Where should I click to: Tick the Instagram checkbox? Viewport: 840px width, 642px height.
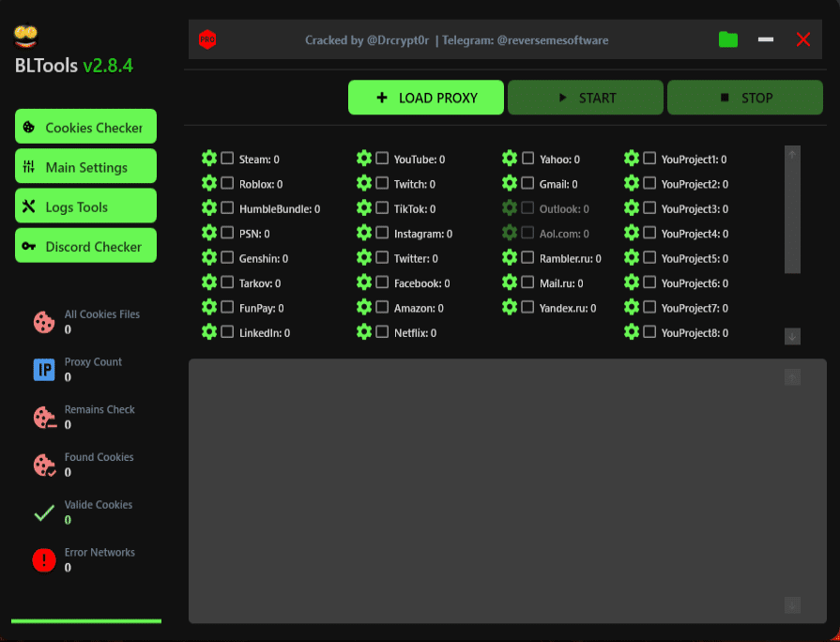pos(382,233)
